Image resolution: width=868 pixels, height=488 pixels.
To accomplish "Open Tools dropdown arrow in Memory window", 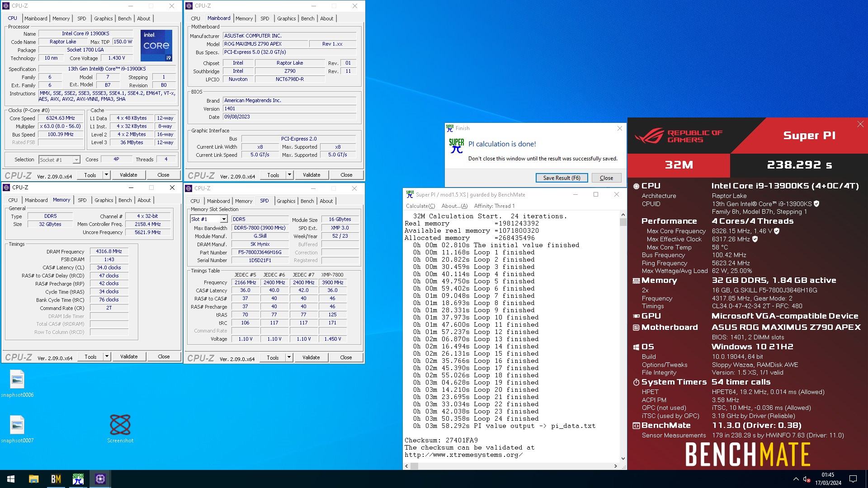I will pyautogui.click(x=107, y=357).
